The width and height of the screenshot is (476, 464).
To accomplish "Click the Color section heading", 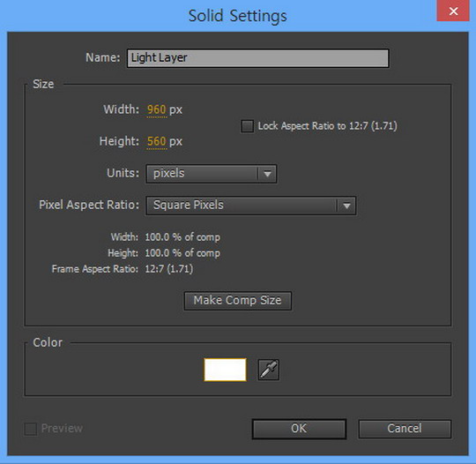I will [48, 342].
